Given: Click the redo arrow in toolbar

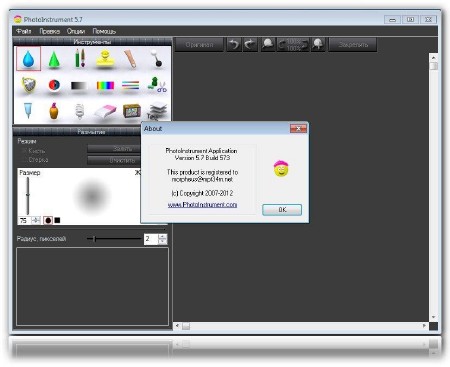Looking at the screenshot, I should [x=250, y=44].
